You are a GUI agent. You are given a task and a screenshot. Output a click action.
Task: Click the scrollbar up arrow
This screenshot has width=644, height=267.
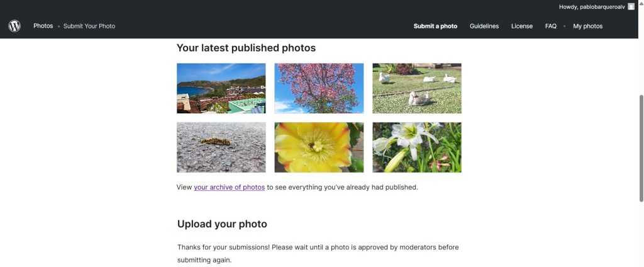click(x=641, y=3)
